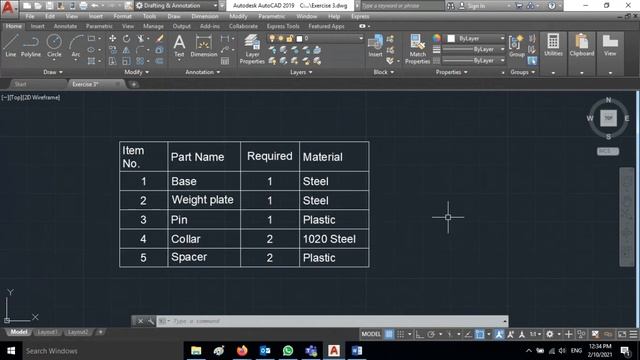Select the Polyline tool
Image resolution: width=640 pixels, height=360 pixels.
point(31,45)
